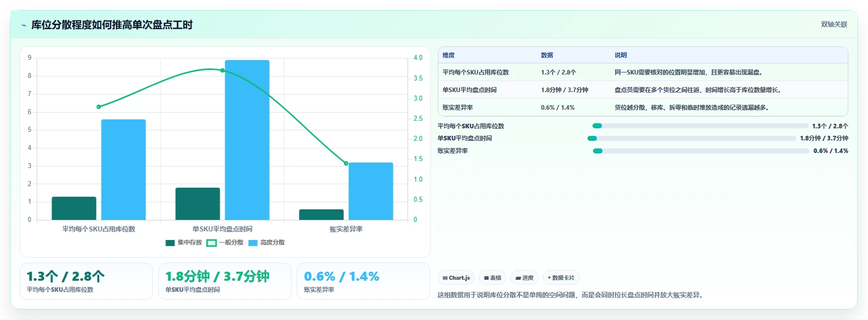Select table row 账实差异率
The width and height of the screenshot is (868, 320).
[x=643, y=108]
